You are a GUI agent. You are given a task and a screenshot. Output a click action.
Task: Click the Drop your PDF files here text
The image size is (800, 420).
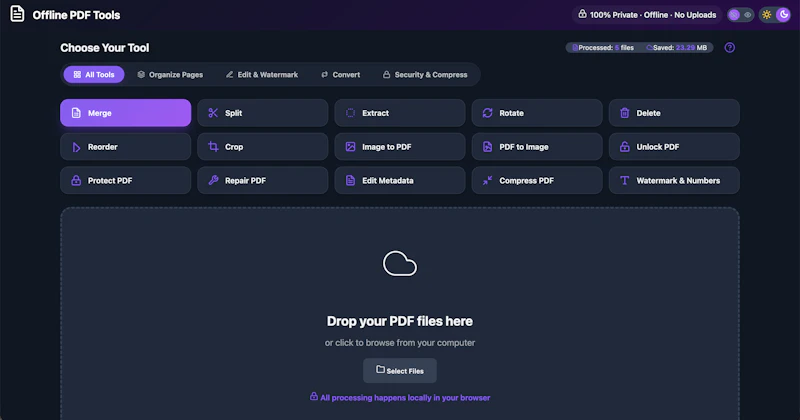[x=400, y=321]
